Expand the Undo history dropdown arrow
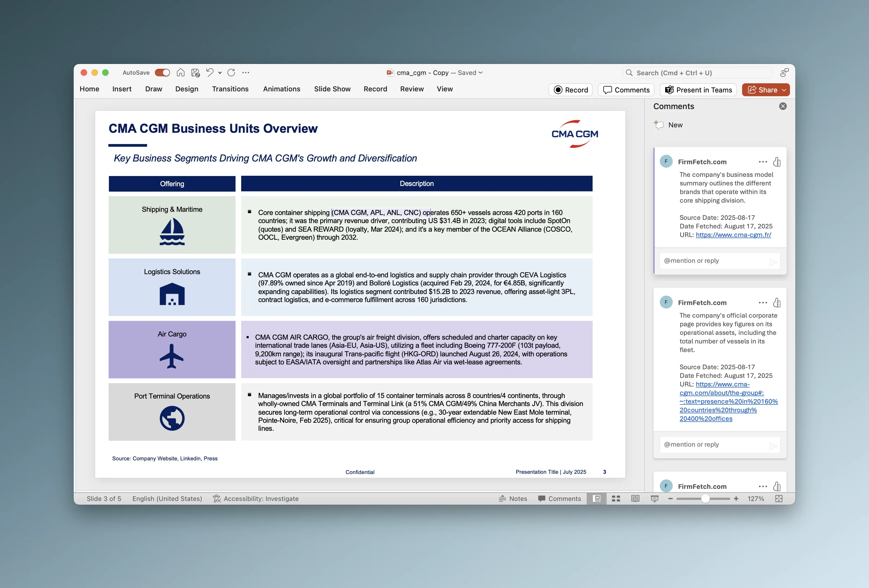 (220, 73)
